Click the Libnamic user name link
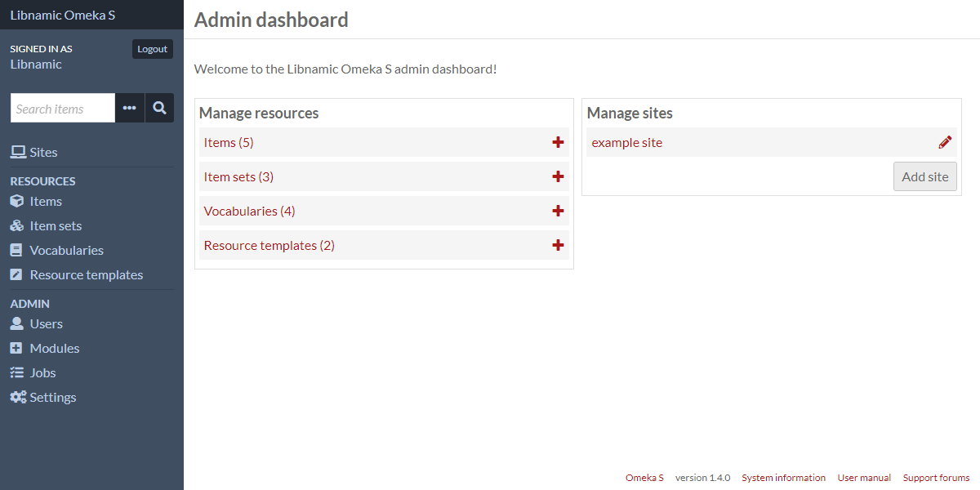This screenshot has width=980, height=490. pos(36,65)
